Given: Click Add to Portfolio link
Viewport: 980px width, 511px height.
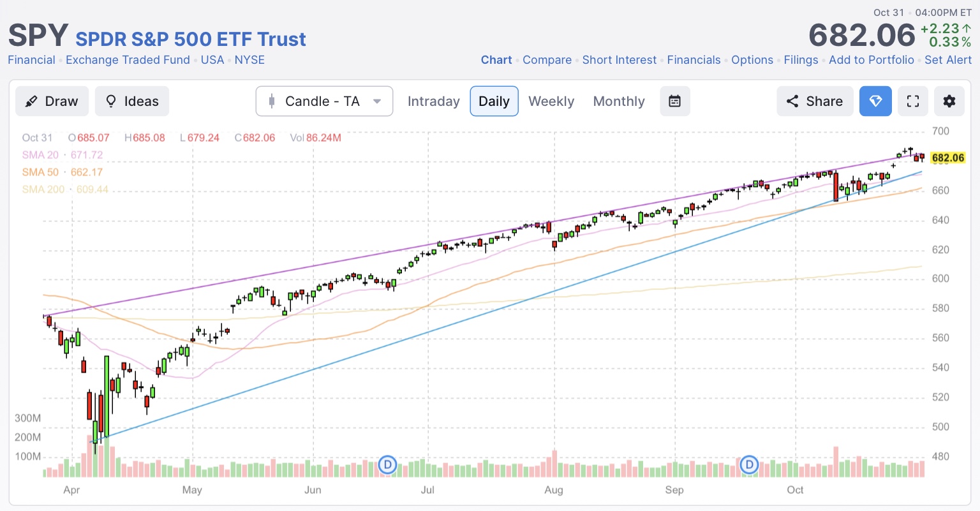Looking at the screenshot, I should coord(871,60).
